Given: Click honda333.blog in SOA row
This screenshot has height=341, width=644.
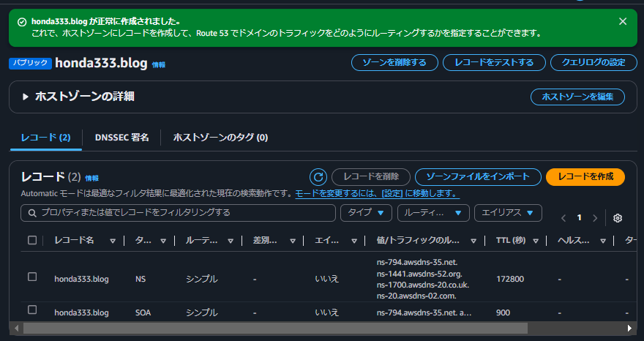Looking at the screenshot, I should coord(81,313).
